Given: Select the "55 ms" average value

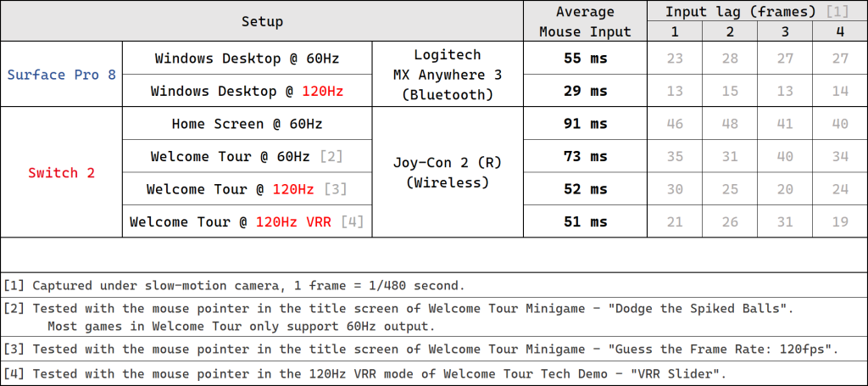Looking at the screenshot, I should point(585,59).
